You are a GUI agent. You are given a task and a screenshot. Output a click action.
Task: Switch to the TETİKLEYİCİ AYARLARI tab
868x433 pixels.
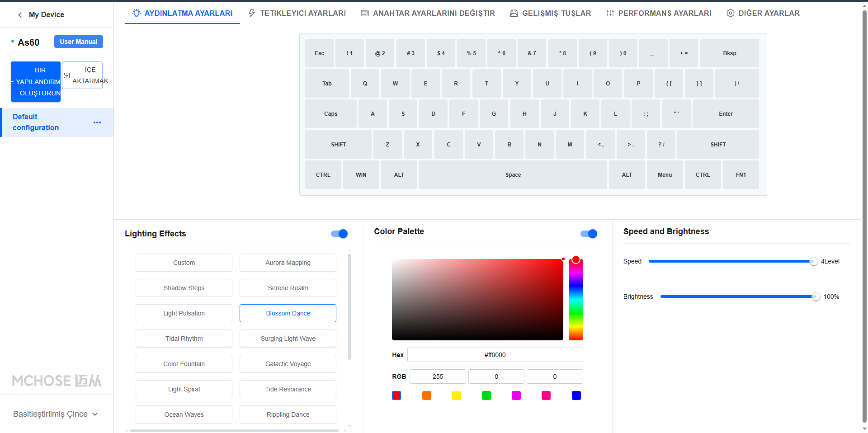click(297, 13)
